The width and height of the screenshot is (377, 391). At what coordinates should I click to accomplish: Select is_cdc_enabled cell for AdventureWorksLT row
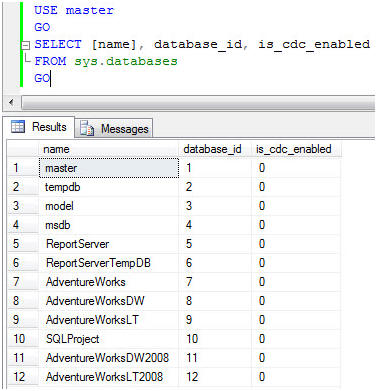click(296, 320)
